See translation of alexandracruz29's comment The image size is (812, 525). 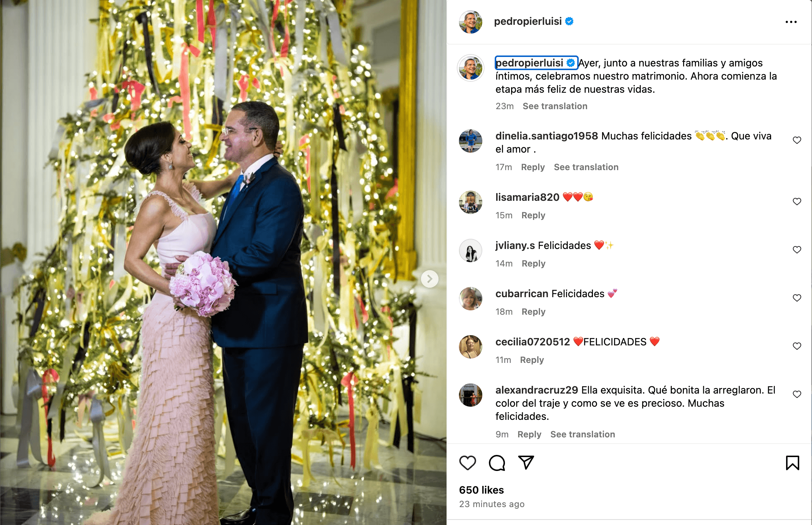click(582, 434)
